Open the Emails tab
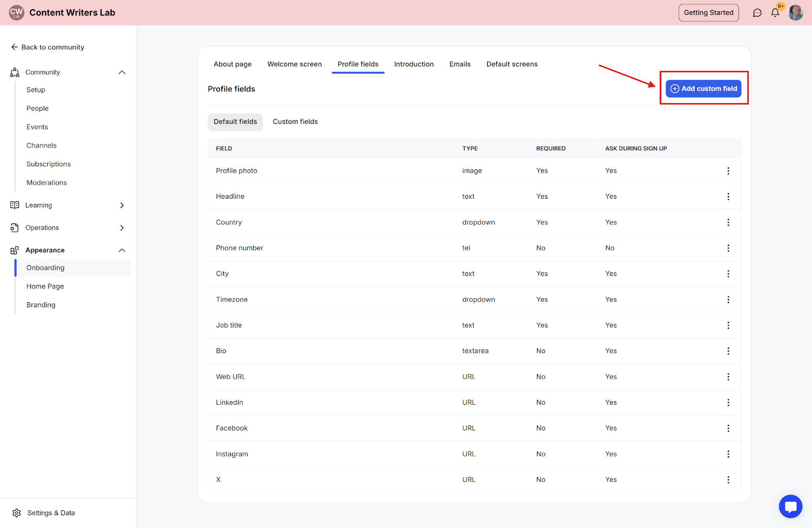Image resolution: width=812 pixels, height=528 pixels. (460, 64)
